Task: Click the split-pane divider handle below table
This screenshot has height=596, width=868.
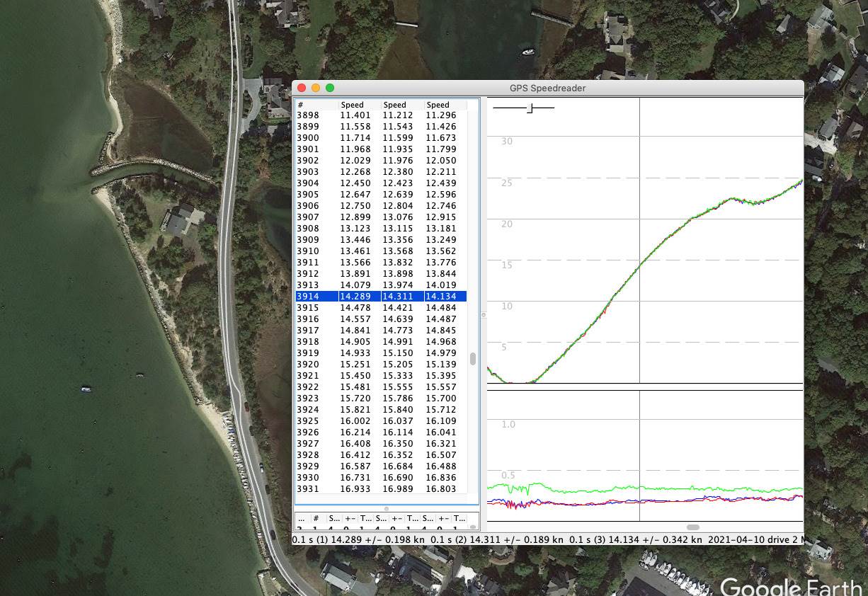Action: click(x=387, y=509)
